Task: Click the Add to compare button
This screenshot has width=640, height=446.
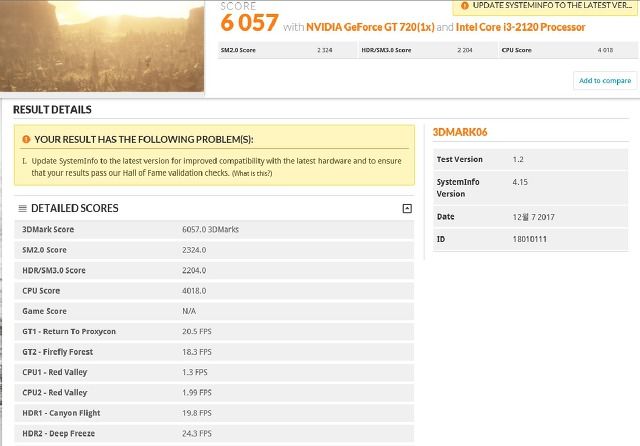Action: point(605,80)
